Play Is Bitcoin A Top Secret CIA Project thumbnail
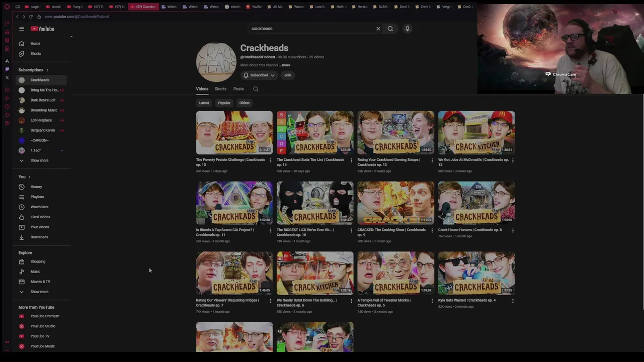 pos(234,203)
